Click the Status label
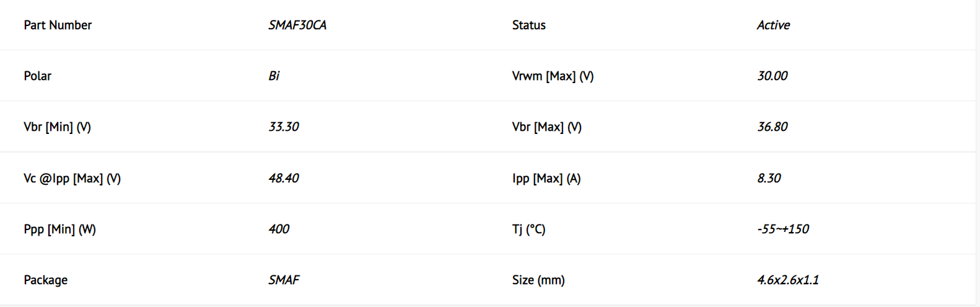 pos(529,25)
